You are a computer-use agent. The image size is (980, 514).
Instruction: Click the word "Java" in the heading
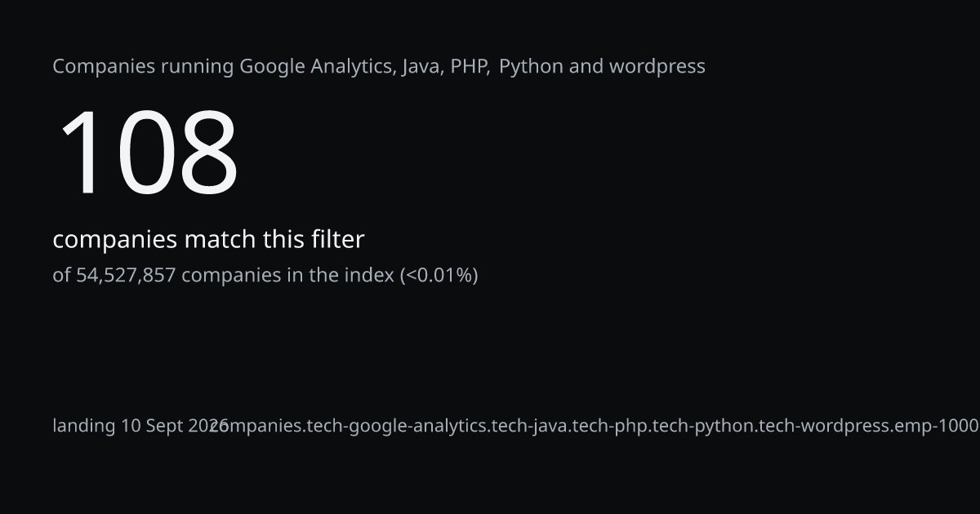(422, 67)
